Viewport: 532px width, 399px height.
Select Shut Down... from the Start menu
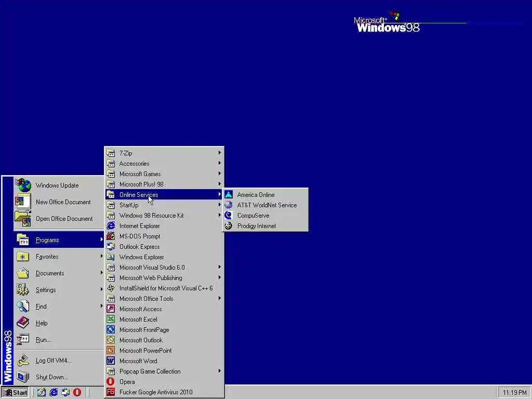click(59, 377)
